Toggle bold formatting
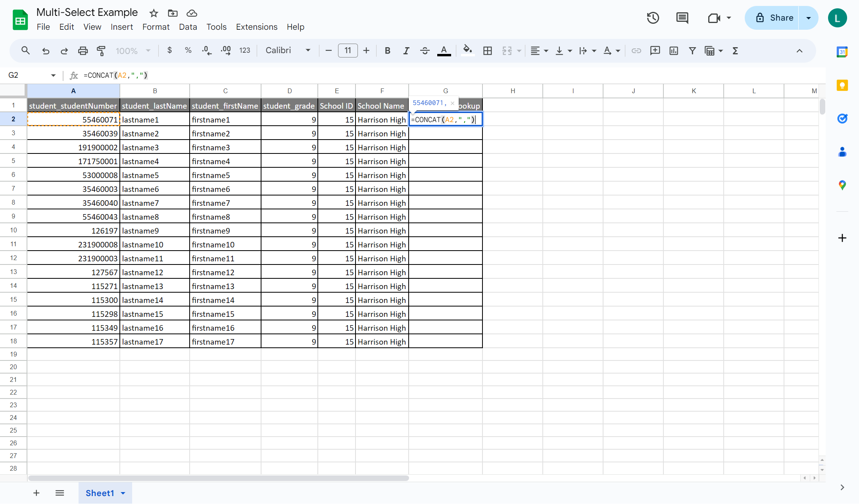The height and width of the screenshot is (504, 859). click(x=388, y=51)
